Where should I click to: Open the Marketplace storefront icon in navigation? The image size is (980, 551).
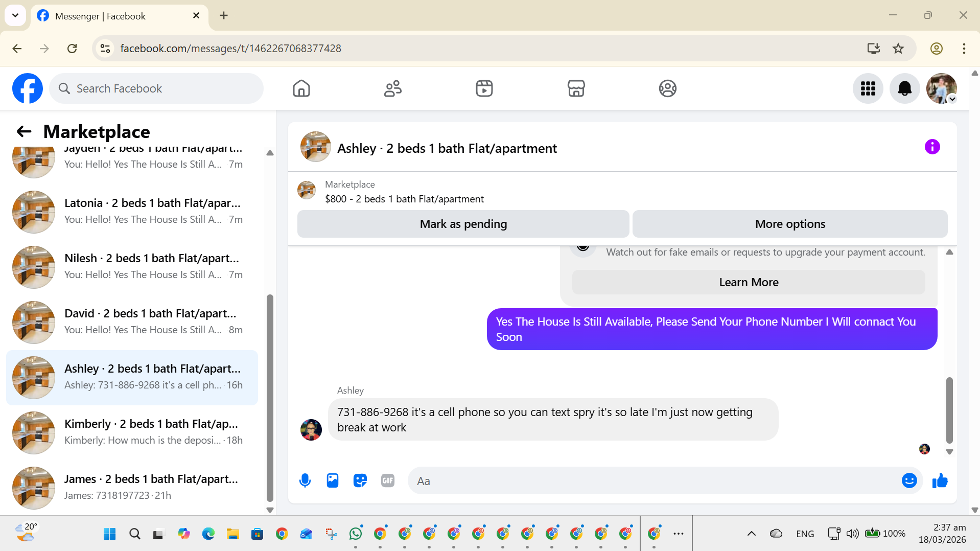[x=576, y=88]
